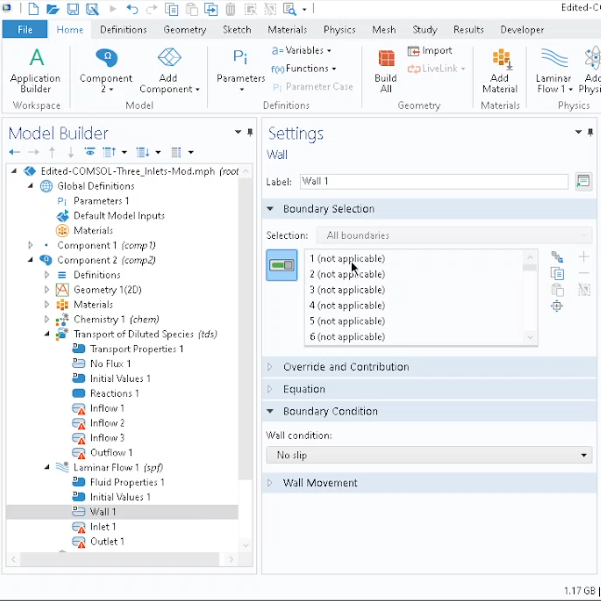Select Reactions 1 node
601x601 pixels.
coord(114,393)
